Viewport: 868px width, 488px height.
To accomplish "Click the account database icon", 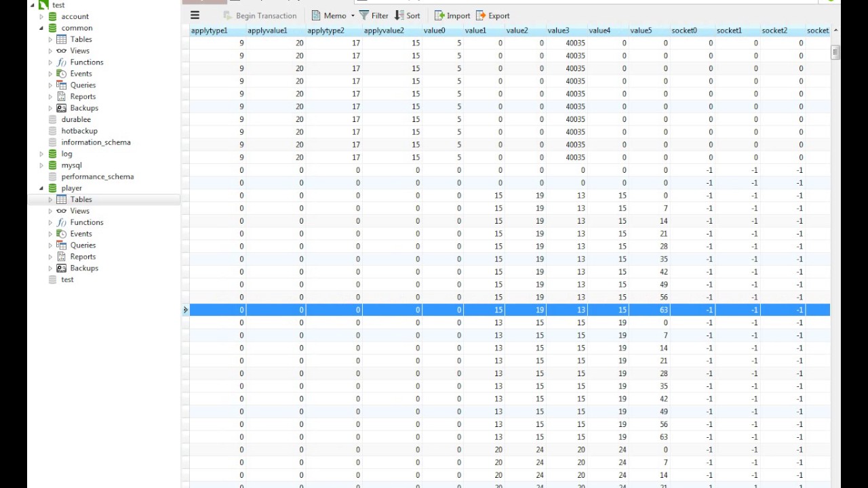I will (x=53, y=16).
